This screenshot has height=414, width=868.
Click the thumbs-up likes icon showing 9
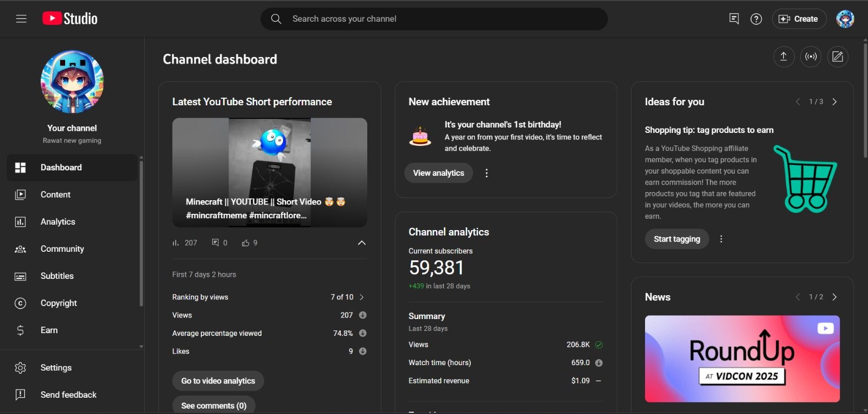tap(246, 243)
